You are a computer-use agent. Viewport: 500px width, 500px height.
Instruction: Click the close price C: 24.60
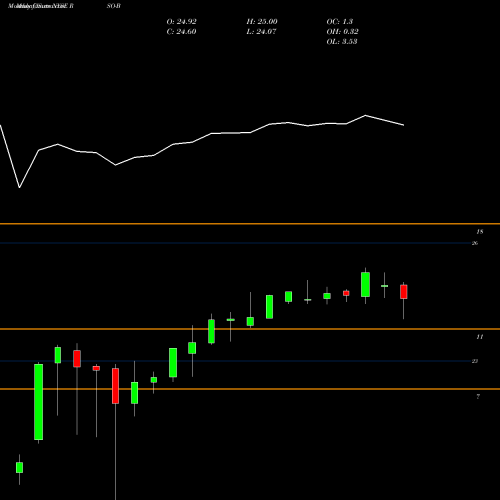click(x=181, y=32)
